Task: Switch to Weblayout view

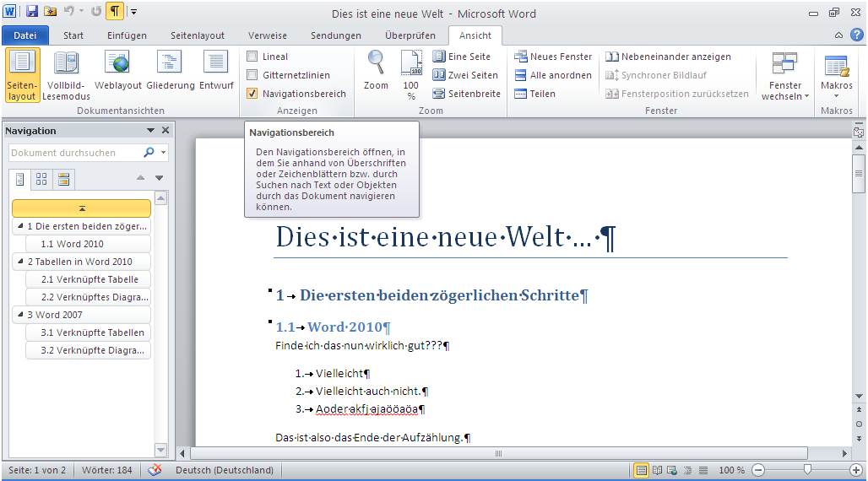Action: click(118, 71)
